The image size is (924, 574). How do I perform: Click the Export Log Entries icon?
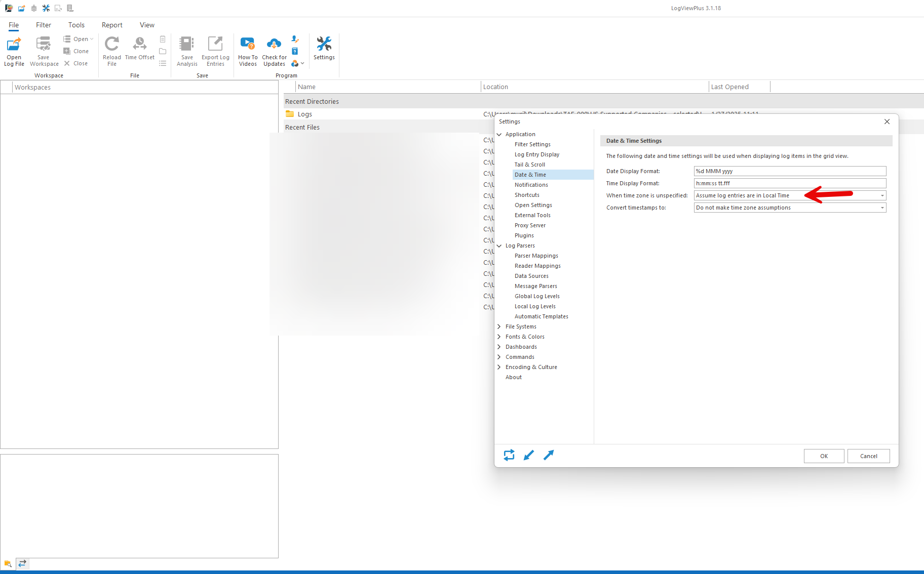215,44
